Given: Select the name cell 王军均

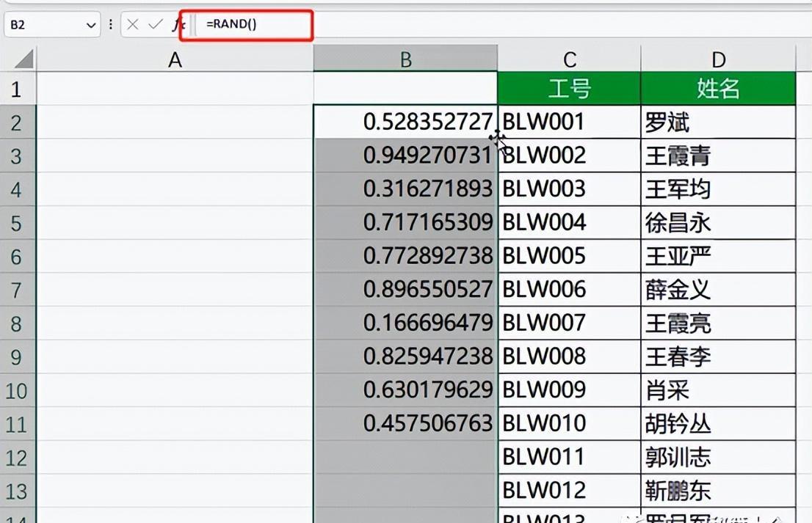Looking at the screenshot, I should (x=718, y=189).
